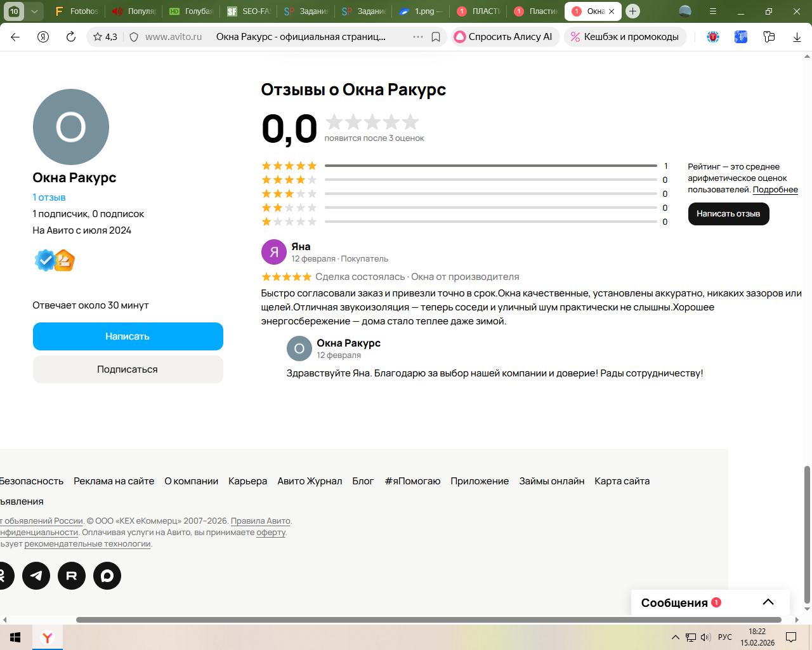Viewport: 812px width, 650px height.
Task: Open the Windows notification center icon
Action: point(791,637)
